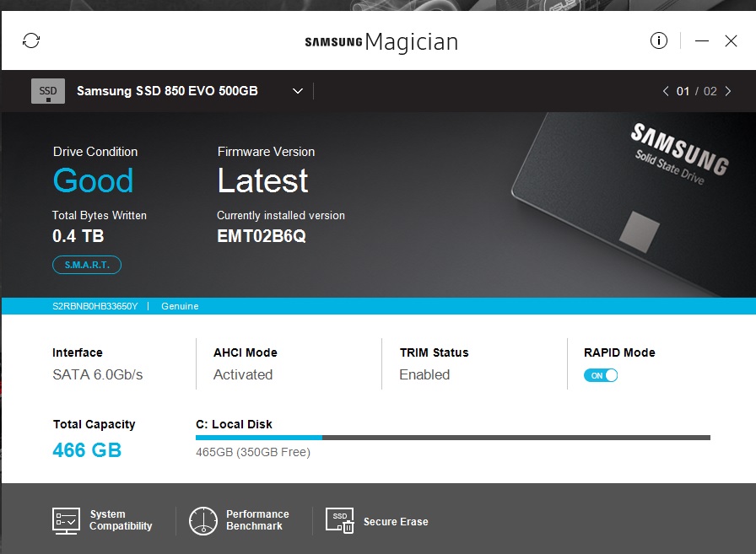Toggle RAPID Mode switch off
Screen dimensions: 756x554
click(x=601, y=375)
